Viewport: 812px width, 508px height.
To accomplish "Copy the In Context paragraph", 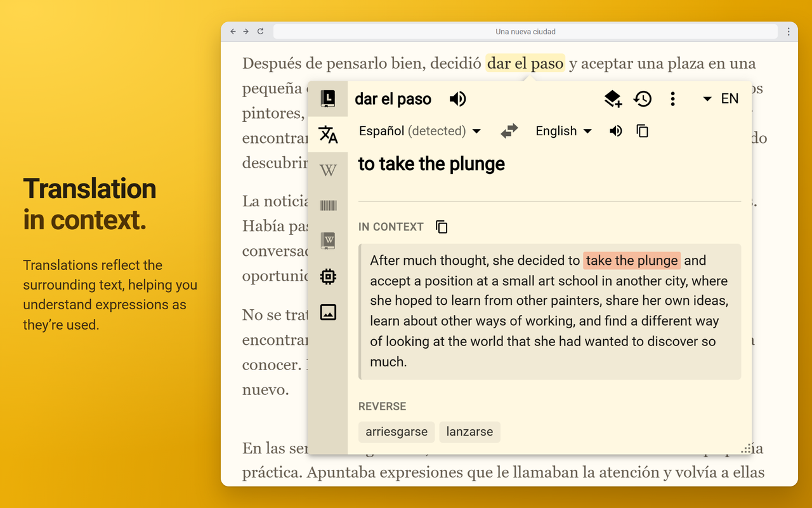I will 442,227.
